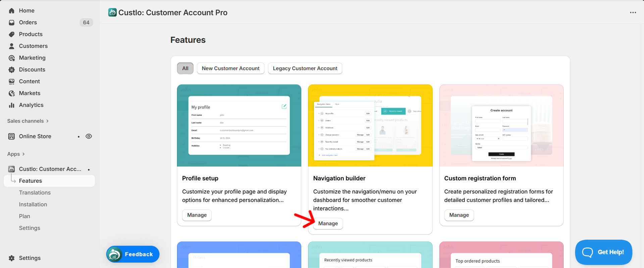Image resolution: width=644 pixels, height=268 pixels.
Task: Open Custlo: Customer Acc... app entry
Action: [49, 169]
